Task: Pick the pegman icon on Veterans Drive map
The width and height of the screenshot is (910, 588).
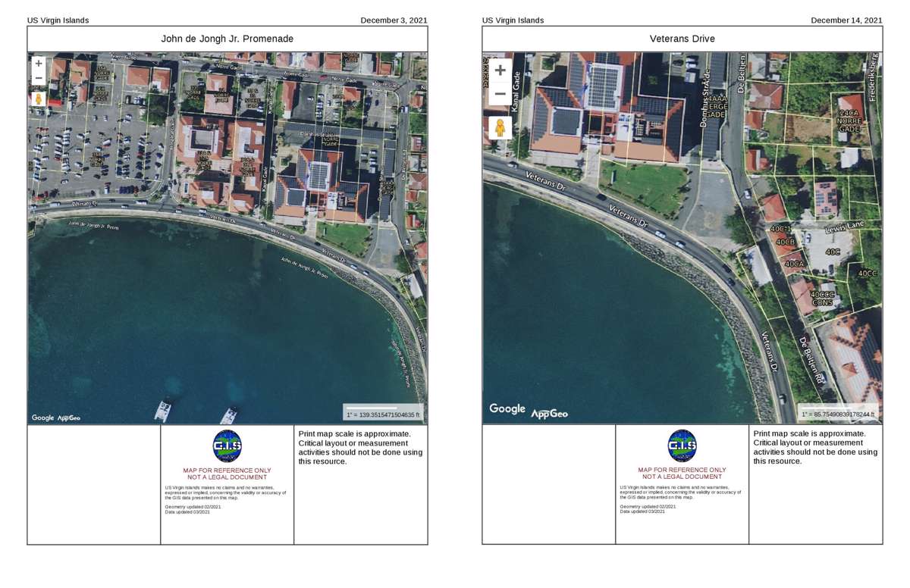Action: click(x=500, y=127)
